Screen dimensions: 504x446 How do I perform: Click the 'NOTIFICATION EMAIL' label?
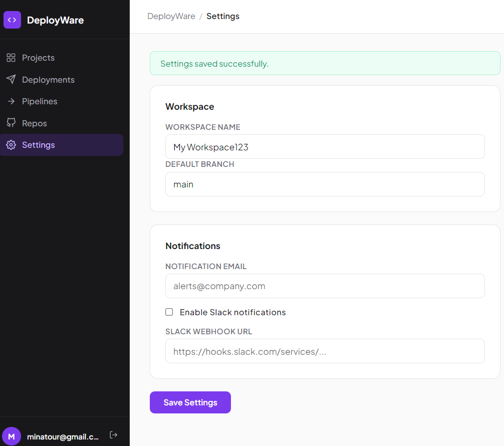(206, 266)
